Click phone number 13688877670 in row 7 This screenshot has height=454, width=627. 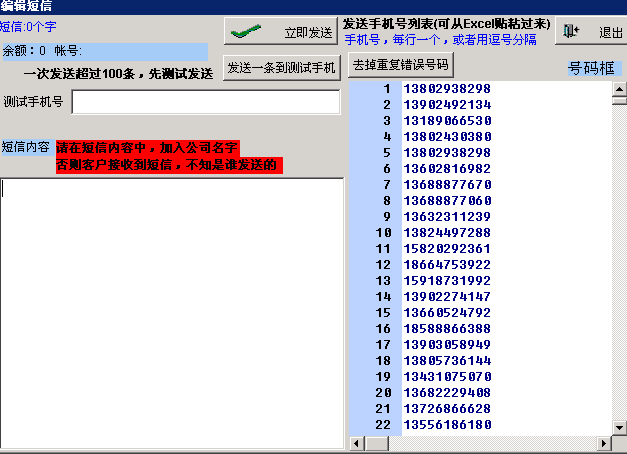click(x=446, y=185)
